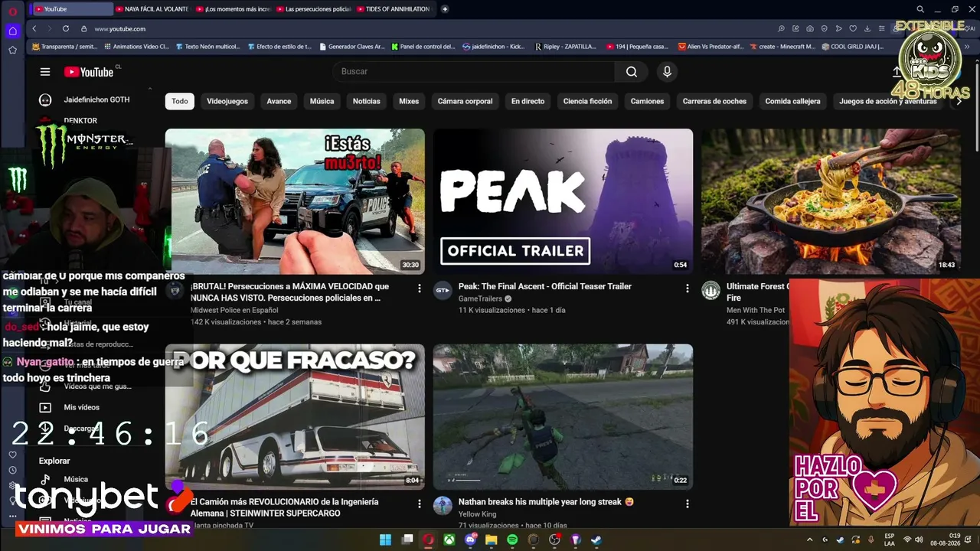
Task: Open Discord from the taskbar
Action: (x=471, y=540)
